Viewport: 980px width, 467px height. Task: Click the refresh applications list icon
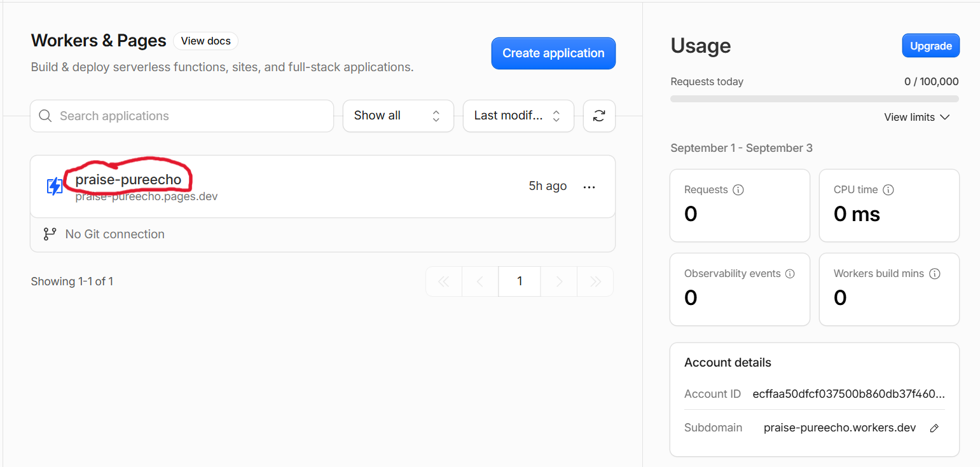coord(599,116)
